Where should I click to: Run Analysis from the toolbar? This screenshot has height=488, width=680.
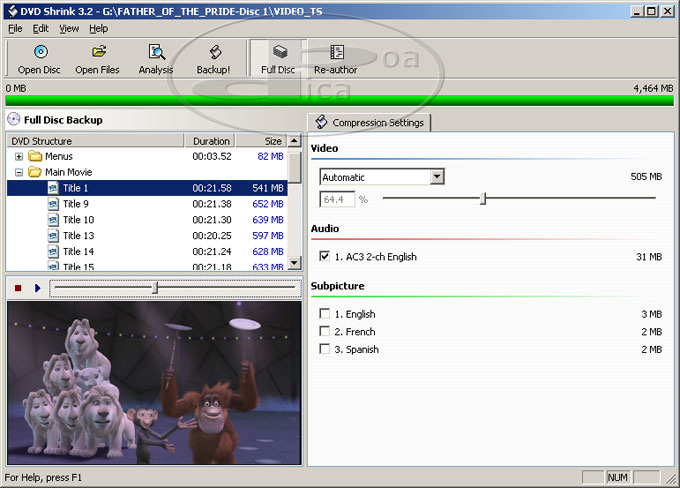click(x=156, y=52)
